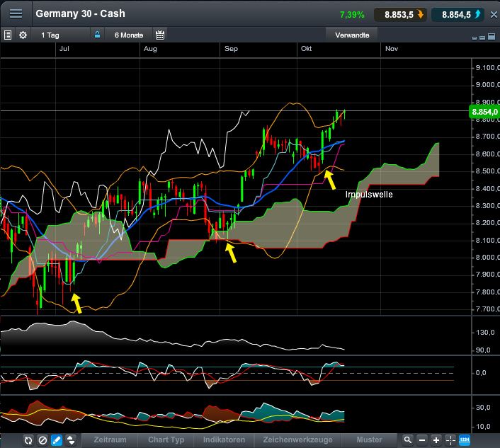500x448 pixels.
Task: Click the 8.000,0 price axis label
Action: coord(487,257)
